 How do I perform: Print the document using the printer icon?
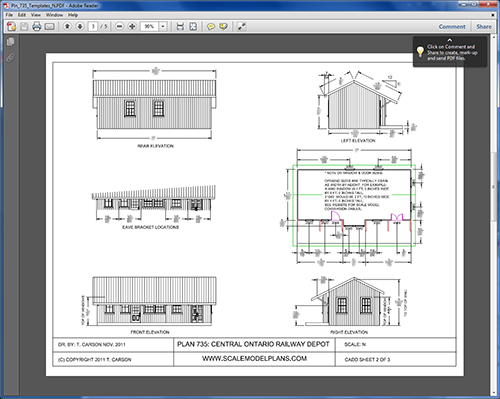click(x=37, y=26)
